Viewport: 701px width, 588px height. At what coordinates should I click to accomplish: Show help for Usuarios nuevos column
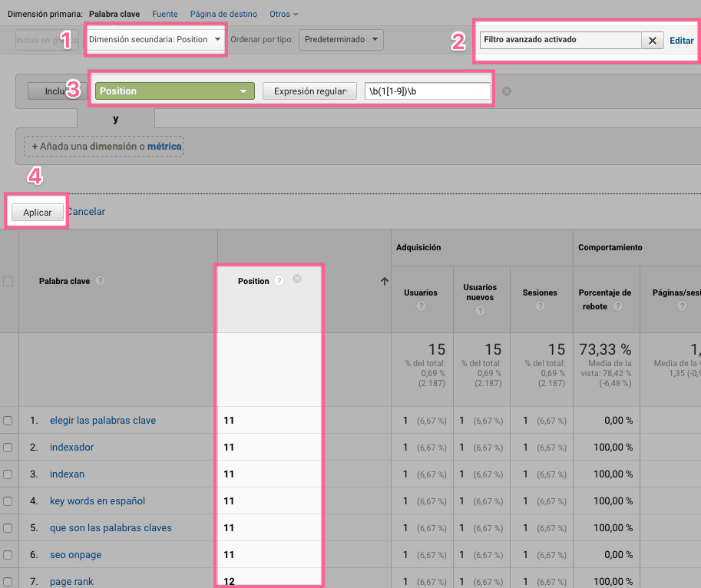[480, 311]
